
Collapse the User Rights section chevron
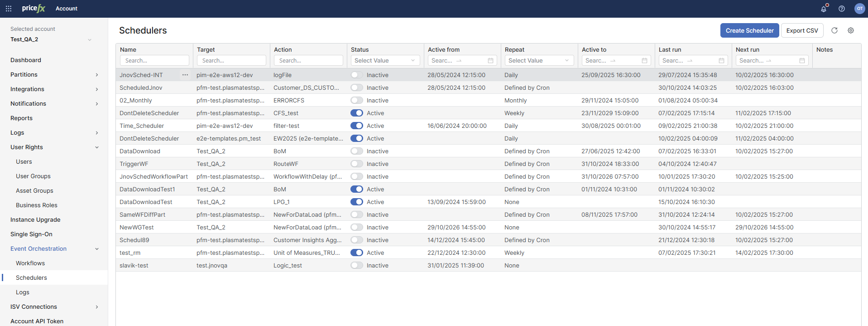click(x=97, y=147)
